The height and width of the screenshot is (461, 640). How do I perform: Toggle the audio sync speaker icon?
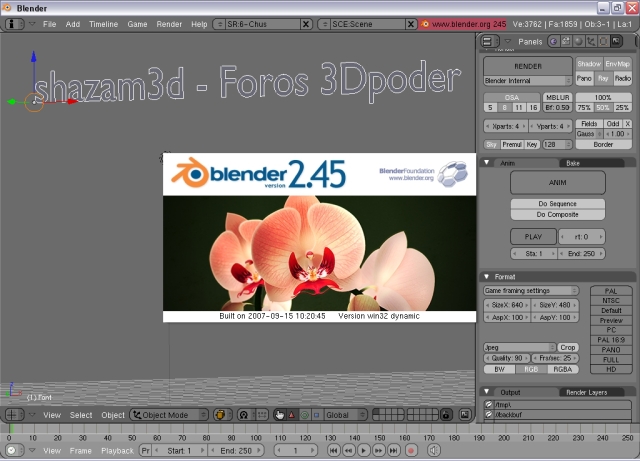(x=433, y=450)
